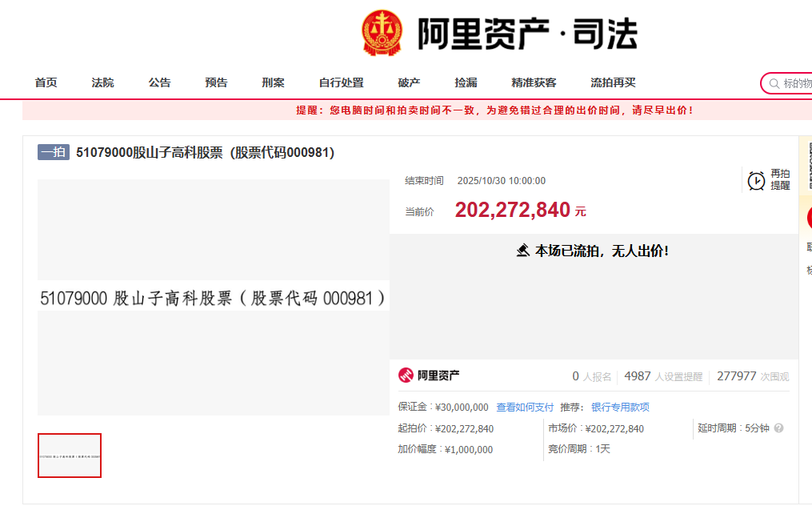The width and height of the screenshot is (812, 518).
Task: Click the auction title 51079000股山子高科股票
Action: pos(205,152)
